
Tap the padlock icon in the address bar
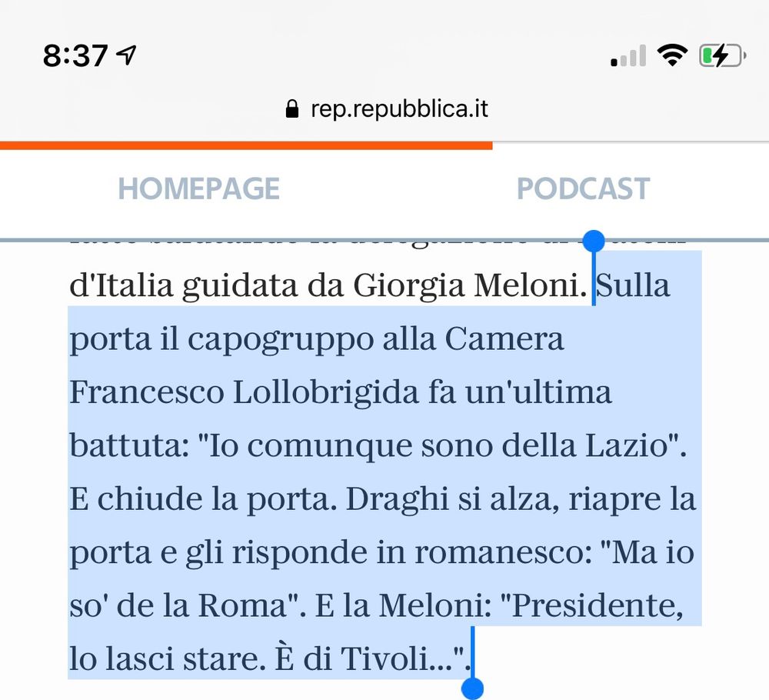click(x=291, y=109)
